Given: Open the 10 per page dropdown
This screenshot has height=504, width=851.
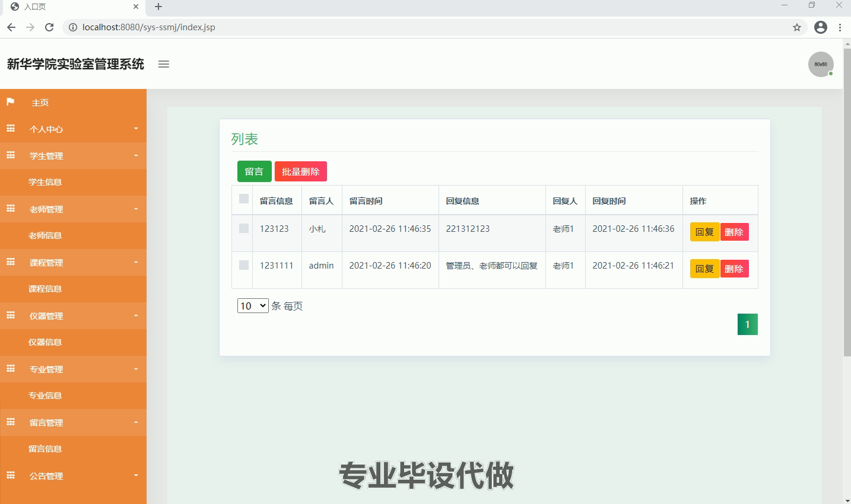Looking at the screenshot, I should [253, 306].
